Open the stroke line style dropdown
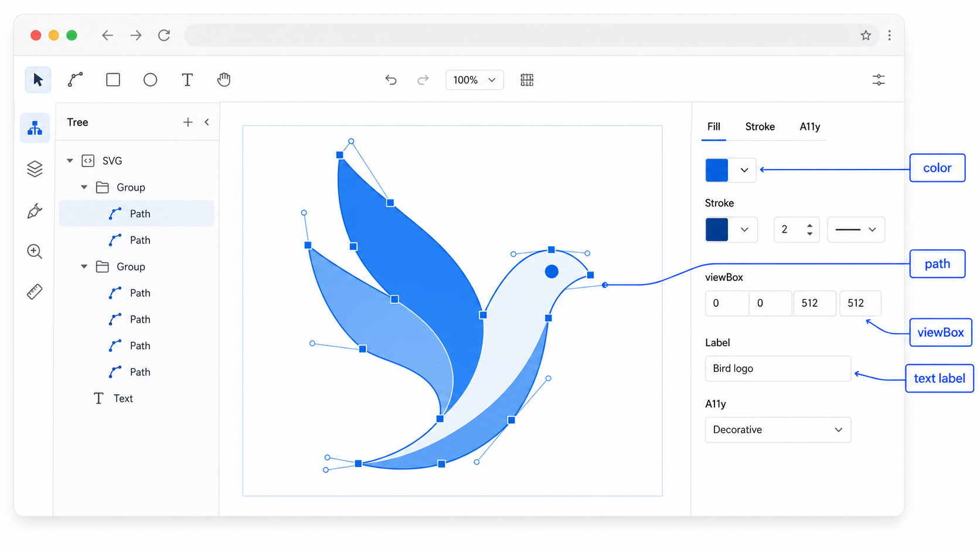 click(856, 229)
